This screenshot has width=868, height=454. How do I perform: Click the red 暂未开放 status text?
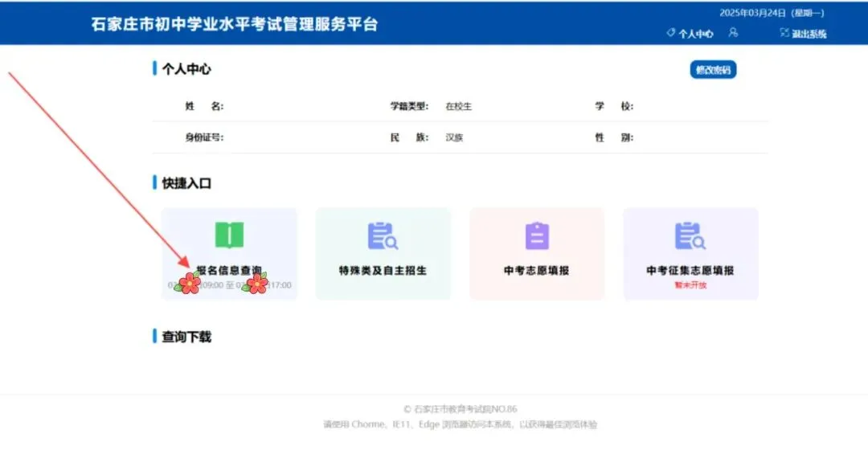point(690,285)
